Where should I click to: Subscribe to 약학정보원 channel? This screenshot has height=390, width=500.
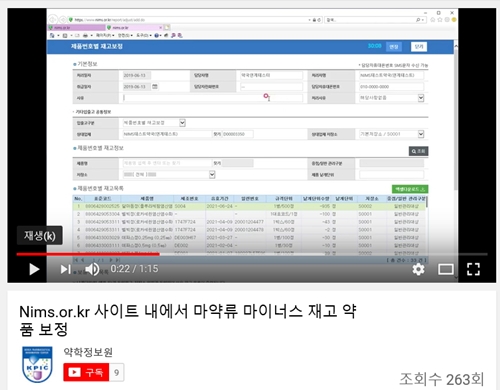(x=86, y=372)
